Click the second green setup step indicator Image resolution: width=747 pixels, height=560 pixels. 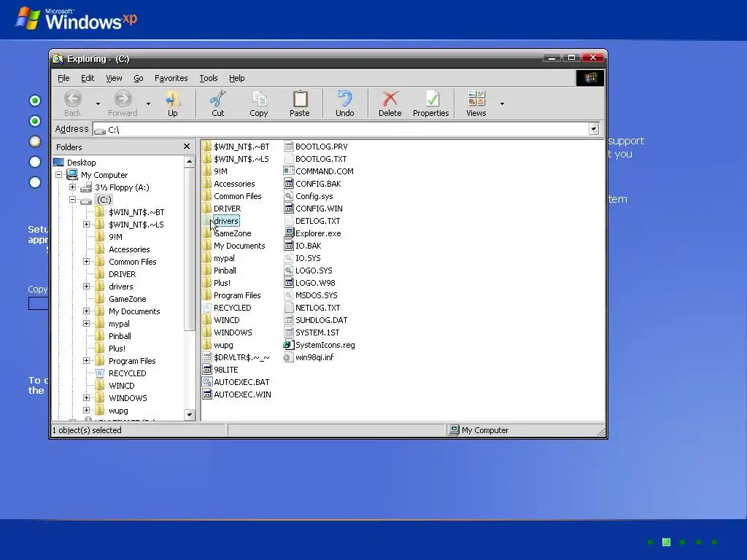tap(35, 121)
